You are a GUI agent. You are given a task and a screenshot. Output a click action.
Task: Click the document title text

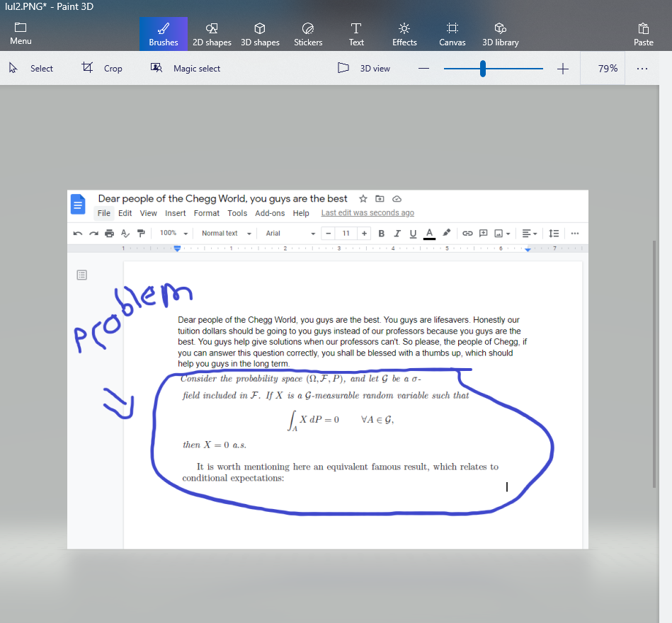point(222,199)
